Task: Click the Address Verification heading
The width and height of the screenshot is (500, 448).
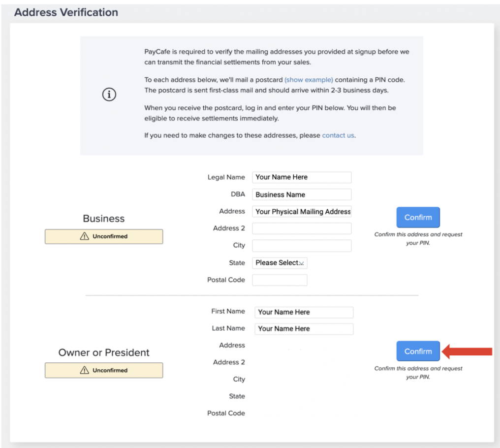Action: pos(66,12)
